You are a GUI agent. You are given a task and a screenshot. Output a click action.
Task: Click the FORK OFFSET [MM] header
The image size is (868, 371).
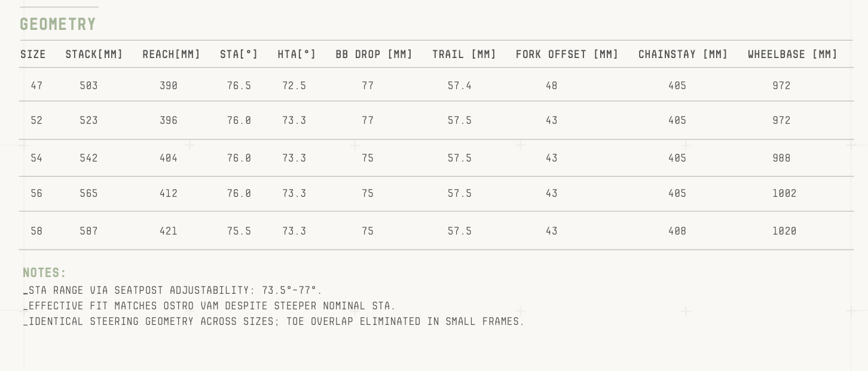point(567,54)
